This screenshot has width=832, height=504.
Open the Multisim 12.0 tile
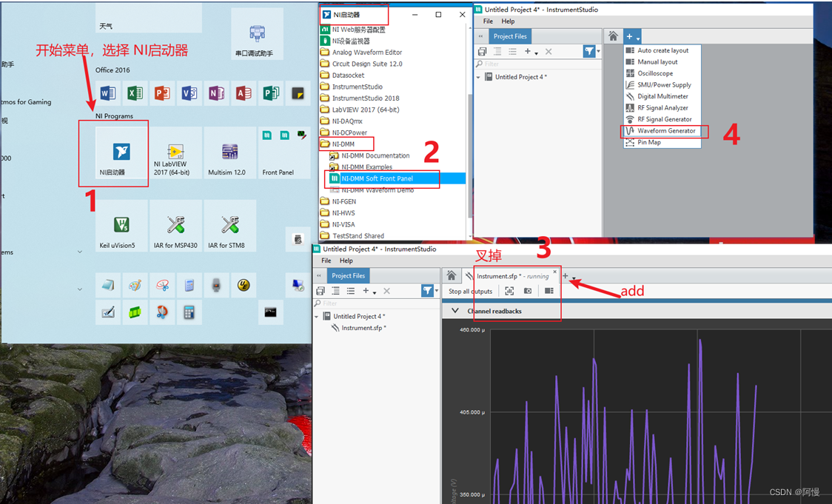click(x=229, y=152)
